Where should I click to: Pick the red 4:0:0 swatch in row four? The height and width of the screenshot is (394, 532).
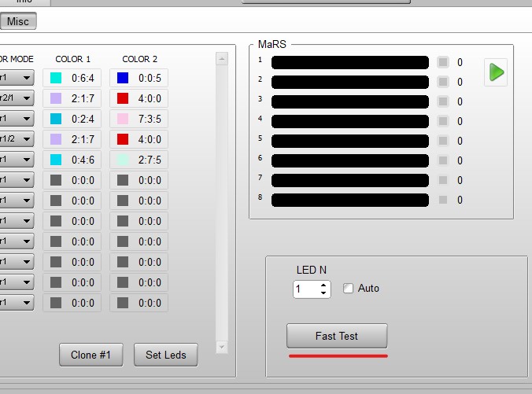(123, 139)
